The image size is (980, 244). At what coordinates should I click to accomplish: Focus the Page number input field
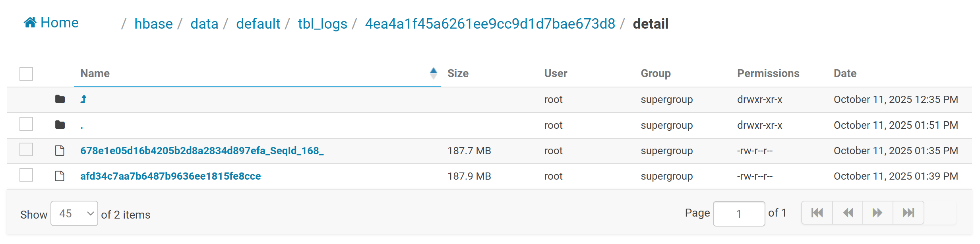(x=739, y=214)
